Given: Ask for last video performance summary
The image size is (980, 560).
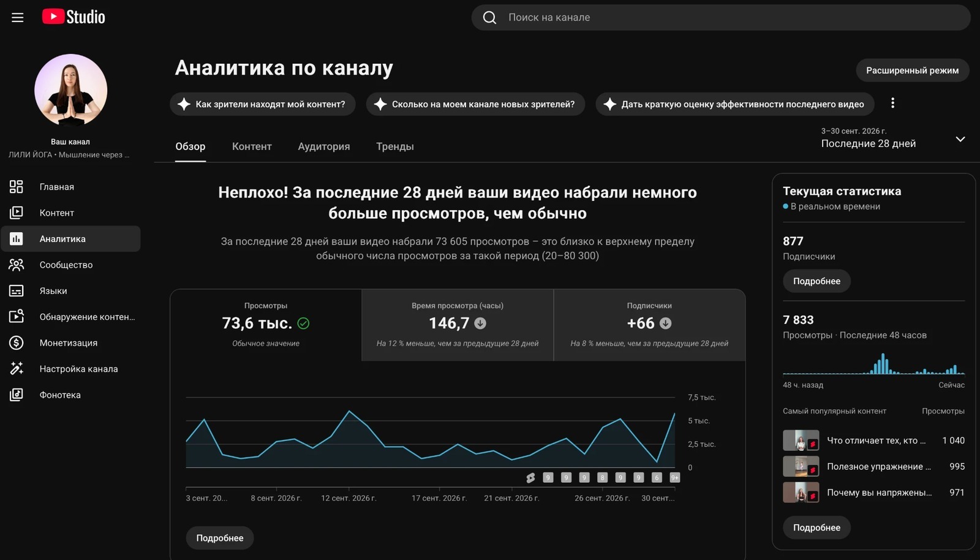Looking at the screenshot, I should point(735,104).
